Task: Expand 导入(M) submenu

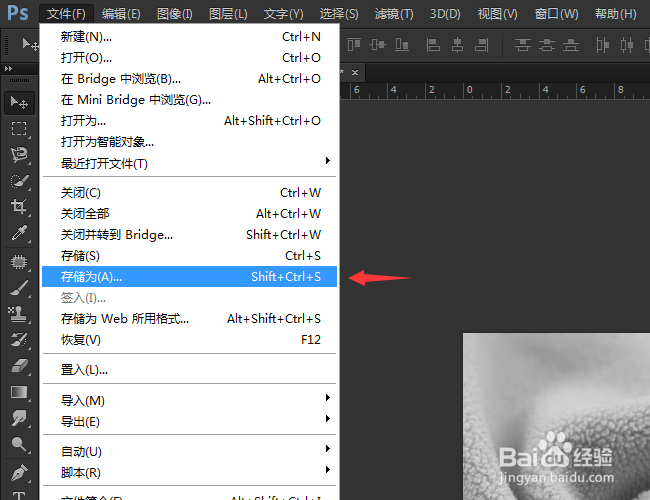Action: (189, 400)
